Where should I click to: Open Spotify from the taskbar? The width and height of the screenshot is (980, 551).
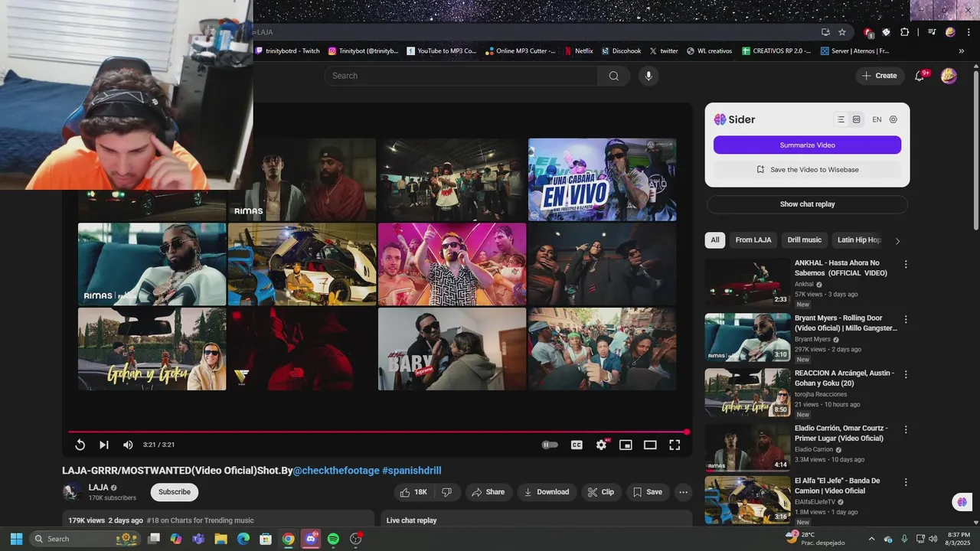click(x=333, y=539)
